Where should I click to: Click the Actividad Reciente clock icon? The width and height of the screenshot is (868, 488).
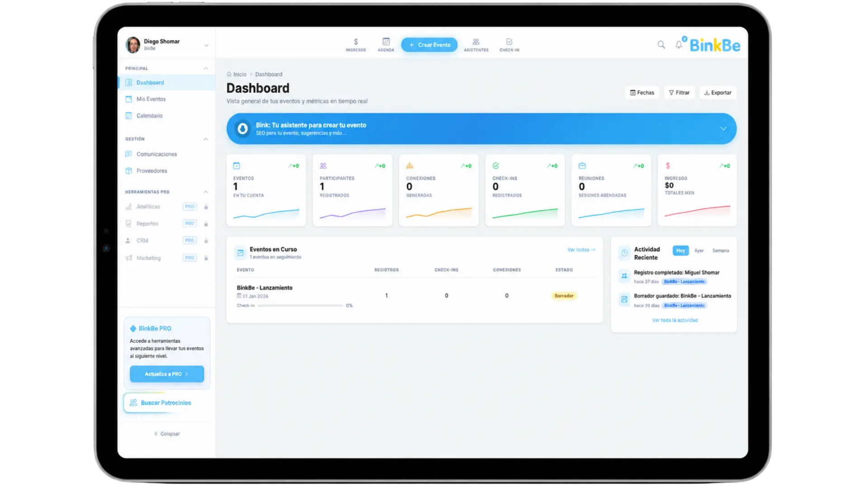pos(624,253)
